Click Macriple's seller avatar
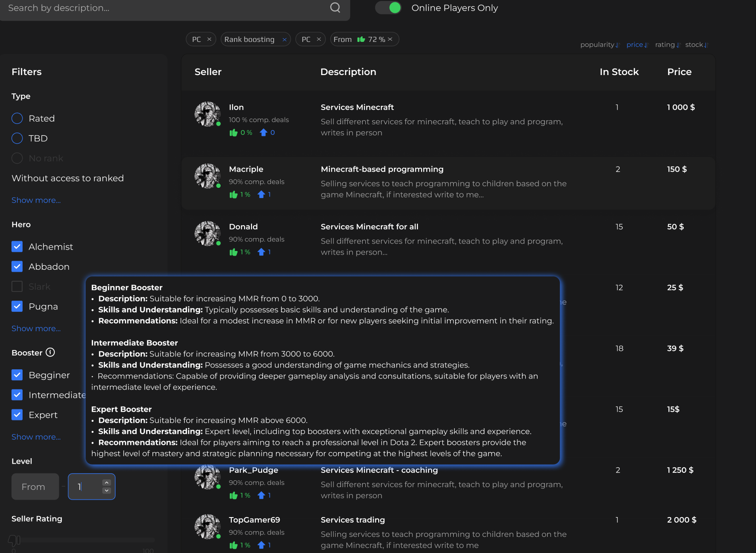The image size is (756, 553). [x=208, y=176]
